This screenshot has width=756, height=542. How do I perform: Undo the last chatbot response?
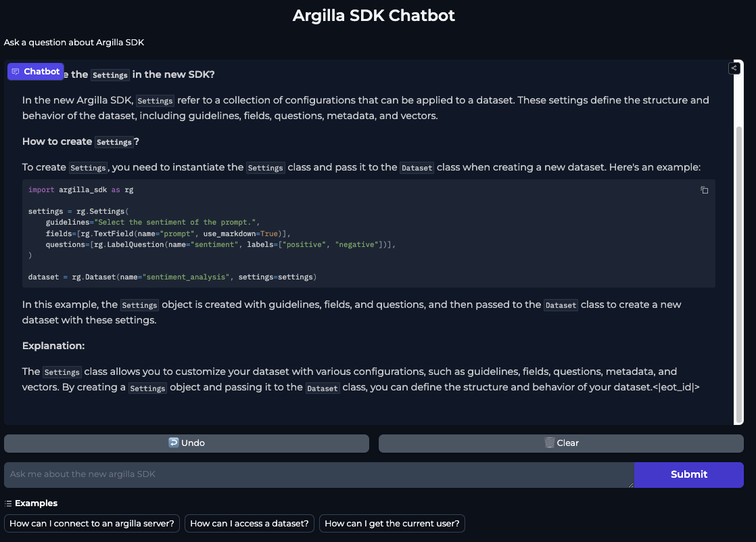(186, 443)
